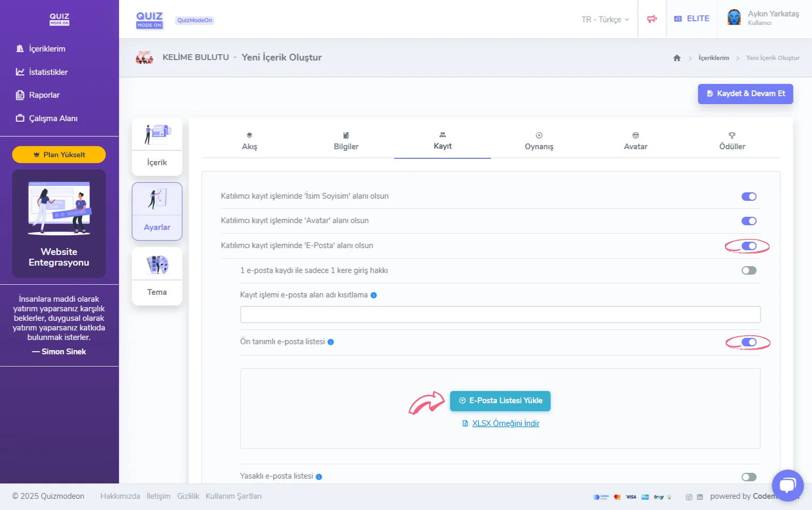
Task: Click the Kaydet & Devam Et button
Action: point(745,93)
